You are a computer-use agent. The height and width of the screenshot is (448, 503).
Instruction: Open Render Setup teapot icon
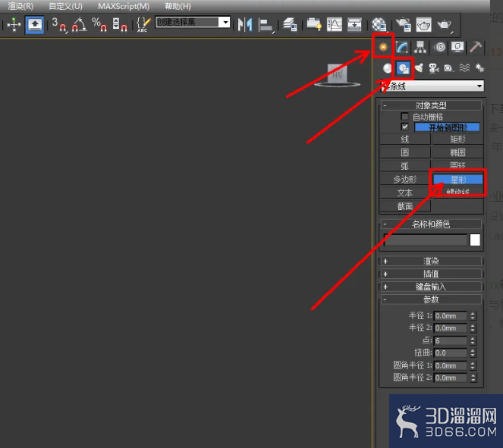coord(404,25)
